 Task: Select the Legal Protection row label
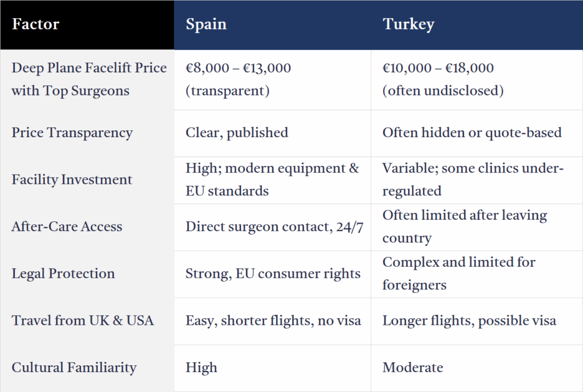[63, 273]
